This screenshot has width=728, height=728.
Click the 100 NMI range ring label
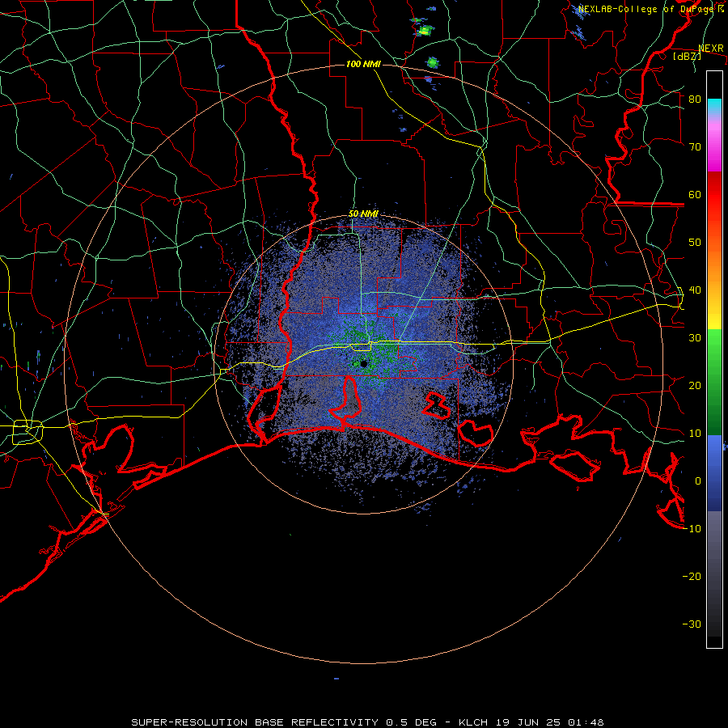tap(363, 64)
